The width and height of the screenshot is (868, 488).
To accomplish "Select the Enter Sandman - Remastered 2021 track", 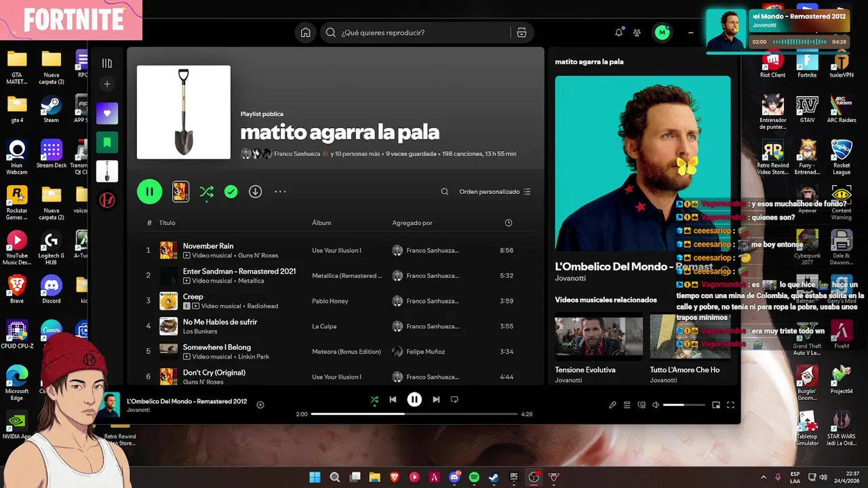I will tap(336, 276).
